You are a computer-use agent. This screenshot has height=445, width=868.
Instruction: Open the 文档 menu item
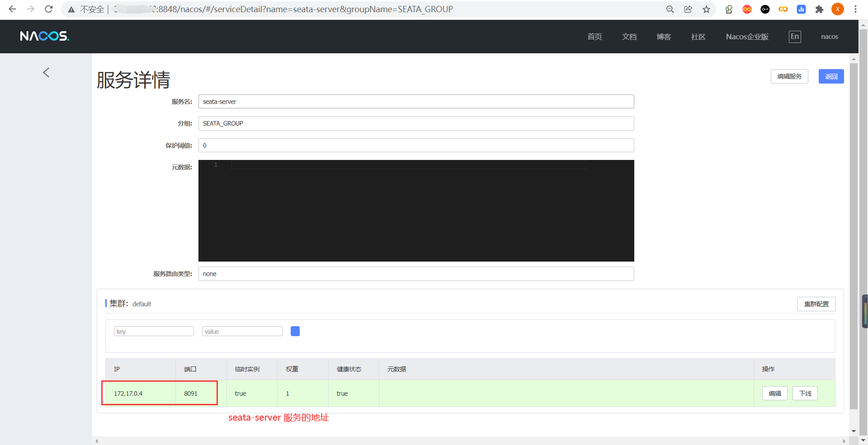point(629,37)
